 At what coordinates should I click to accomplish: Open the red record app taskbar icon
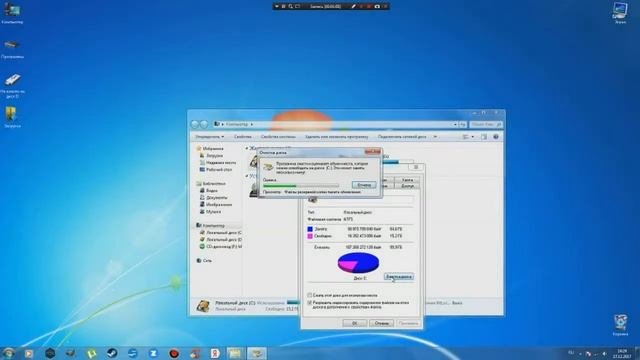pos(174,353)
